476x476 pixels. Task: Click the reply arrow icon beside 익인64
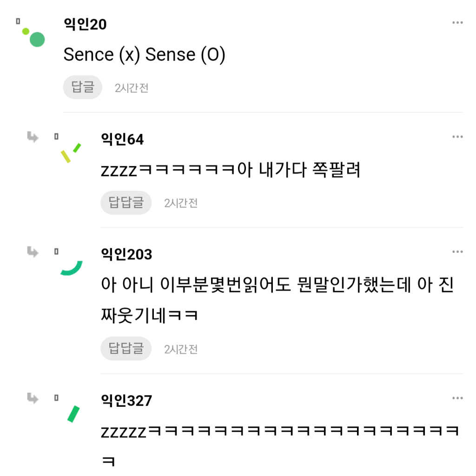(33, 137)
